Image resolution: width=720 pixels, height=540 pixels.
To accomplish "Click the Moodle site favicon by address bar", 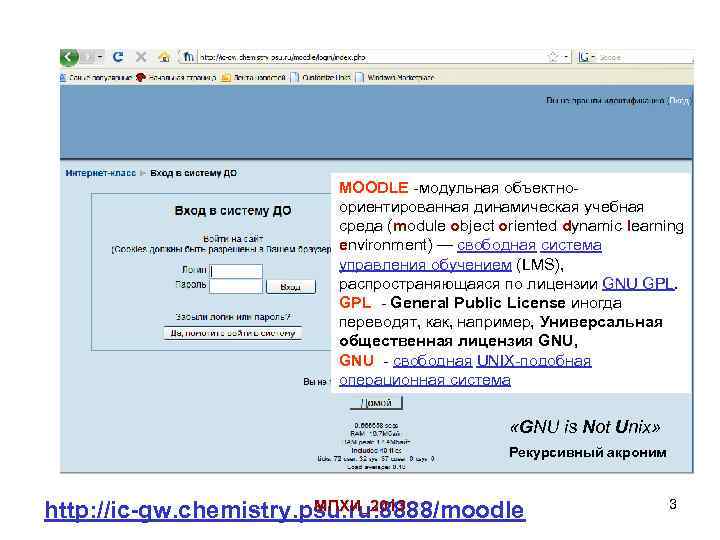I will tap(188, 57).
